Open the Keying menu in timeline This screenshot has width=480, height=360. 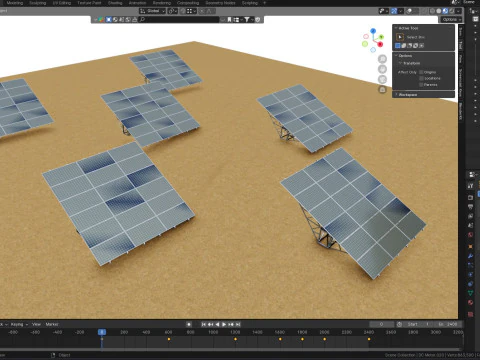[19, 324]
